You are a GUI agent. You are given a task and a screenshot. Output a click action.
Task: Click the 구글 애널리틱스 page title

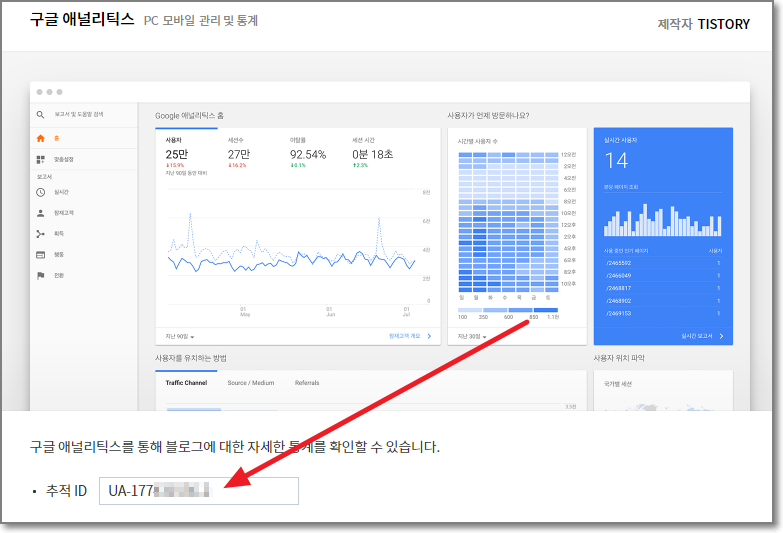pos(82,20)
